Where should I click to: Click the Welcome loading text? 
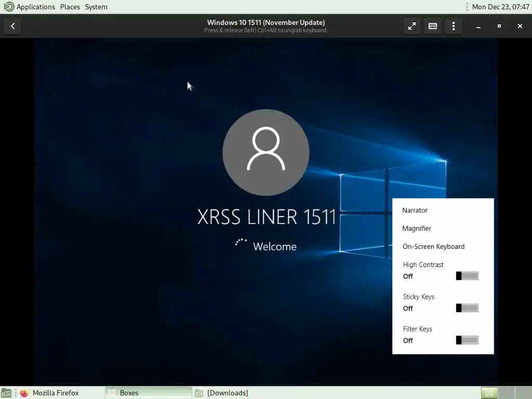click(x=275, y=246)
